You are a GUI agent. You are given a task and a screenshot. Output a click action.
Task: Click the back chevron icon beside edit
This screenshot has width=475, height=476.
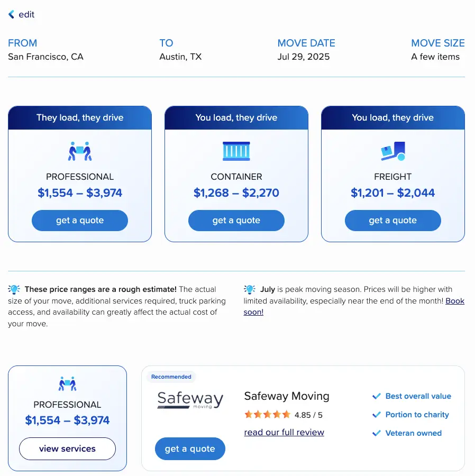tap(11, 14)
